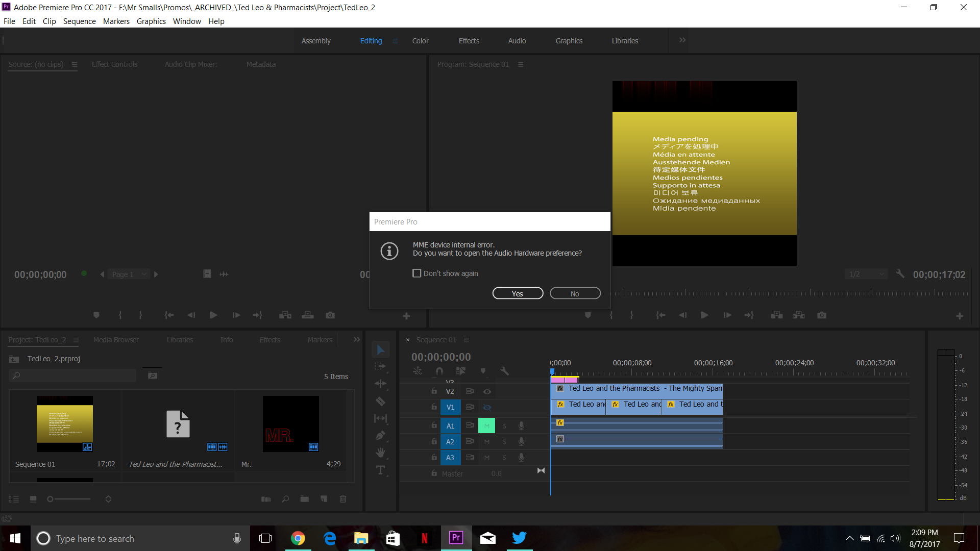Create new bin in Project panel
The image size is (980, 551).
[x=304, y=499]
